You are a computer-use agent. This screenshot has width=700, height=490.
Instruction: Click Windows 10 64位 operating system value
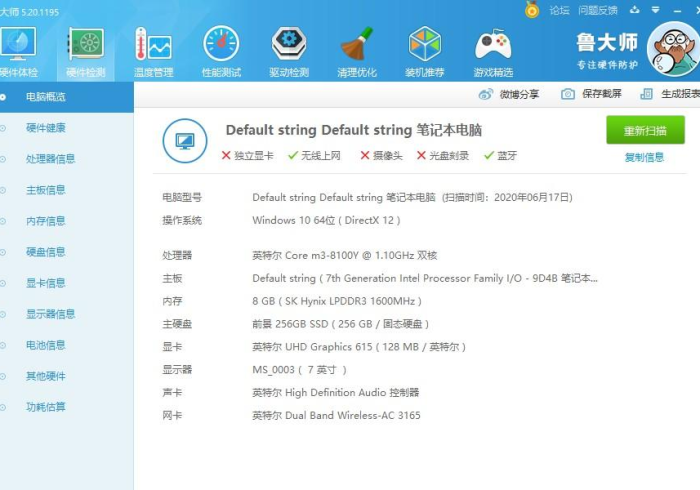(x=326, y=220)
